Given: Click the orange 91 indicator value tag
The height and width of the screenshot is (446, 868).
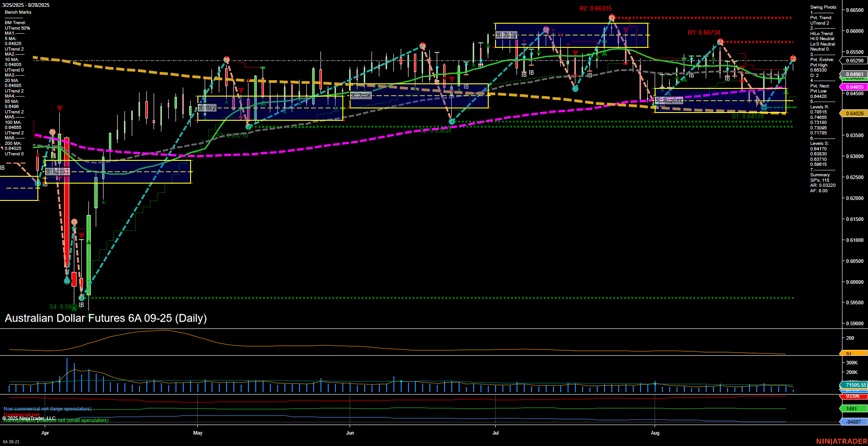Looking at the screenshot, I should click(x=853, y=354).
